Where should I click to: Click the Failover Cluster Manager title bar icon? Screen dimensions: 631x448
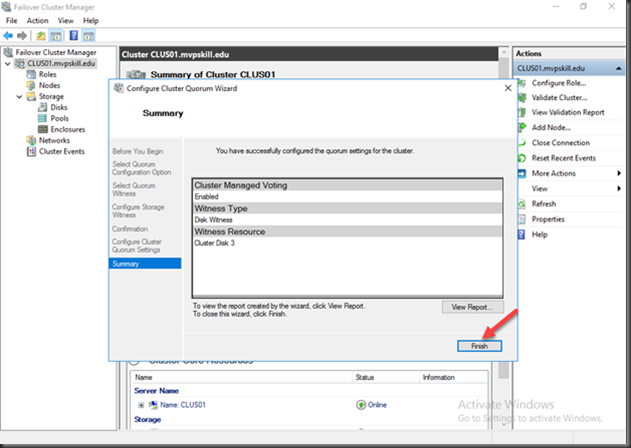coord(6,7)
